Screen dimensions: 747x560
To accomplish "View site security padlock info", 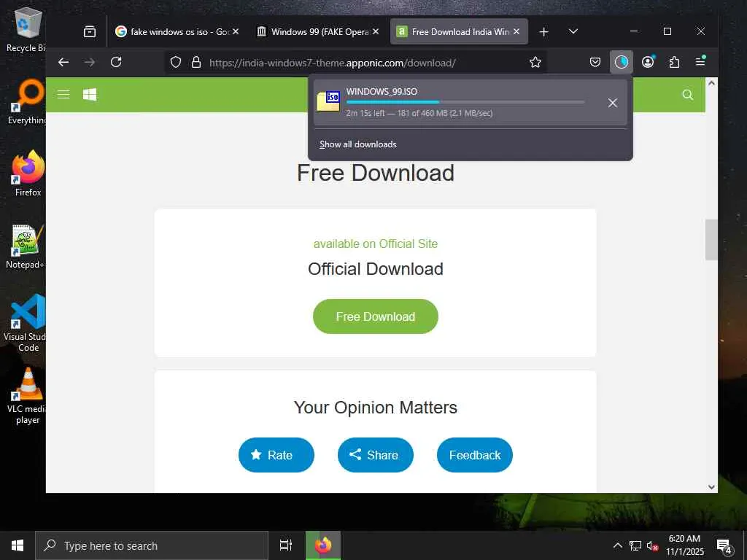I will (x=196, y=63).
